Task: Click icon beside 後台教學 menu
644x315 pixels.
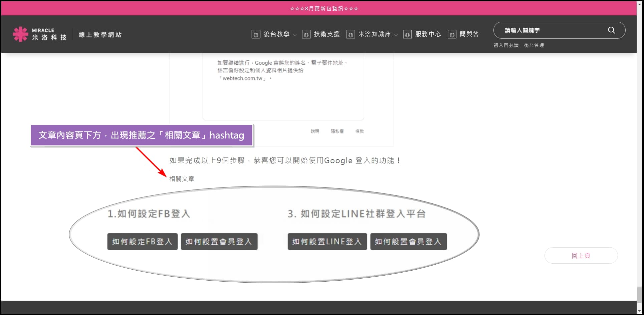Action: click(x=256, y=34)
